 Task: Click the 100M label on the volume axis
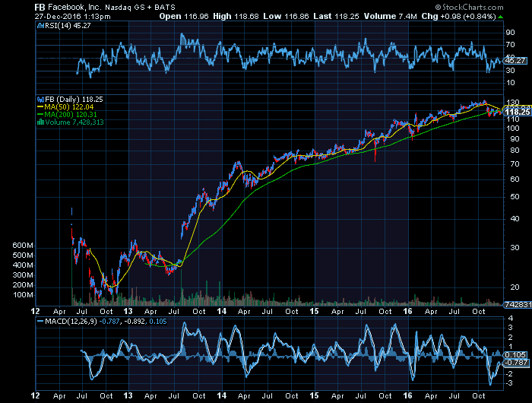pyautogui.click(x=23, y=295)
